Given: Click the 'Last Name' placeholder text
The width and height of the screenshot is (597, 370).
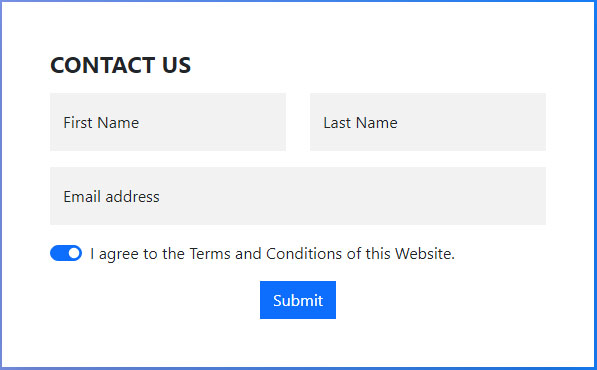Looking at the screenshot, I should point(361,123).
